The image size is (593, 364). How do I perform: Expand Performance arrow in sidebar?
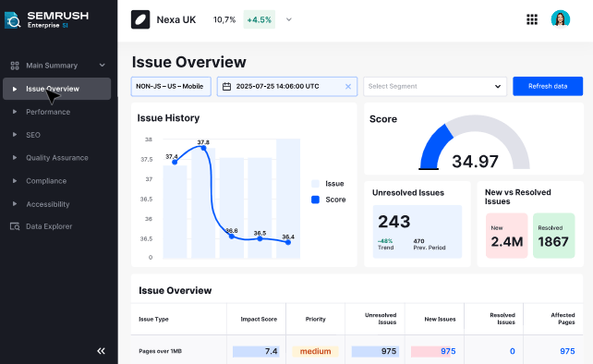15,112
